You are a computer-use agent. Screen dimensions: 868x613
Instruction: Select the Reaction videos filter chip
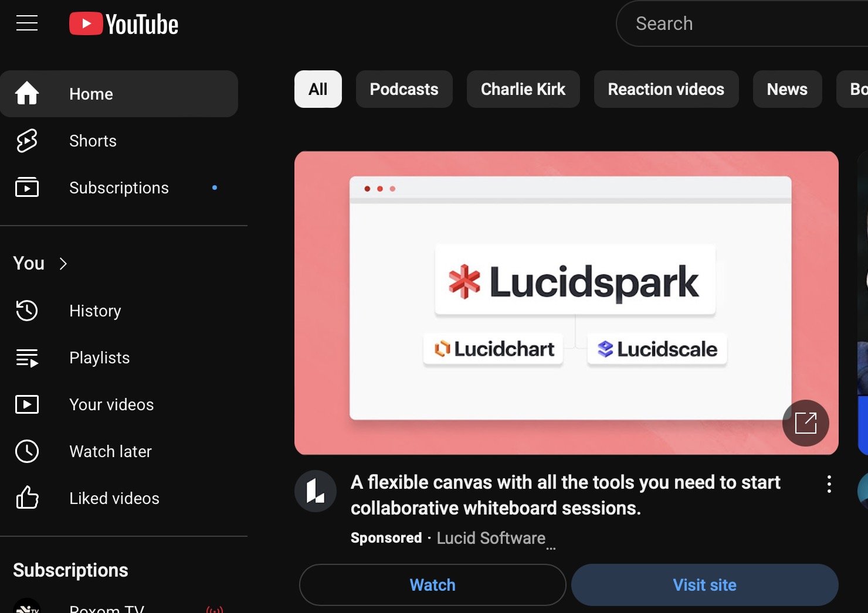click(x=666, y=89)
